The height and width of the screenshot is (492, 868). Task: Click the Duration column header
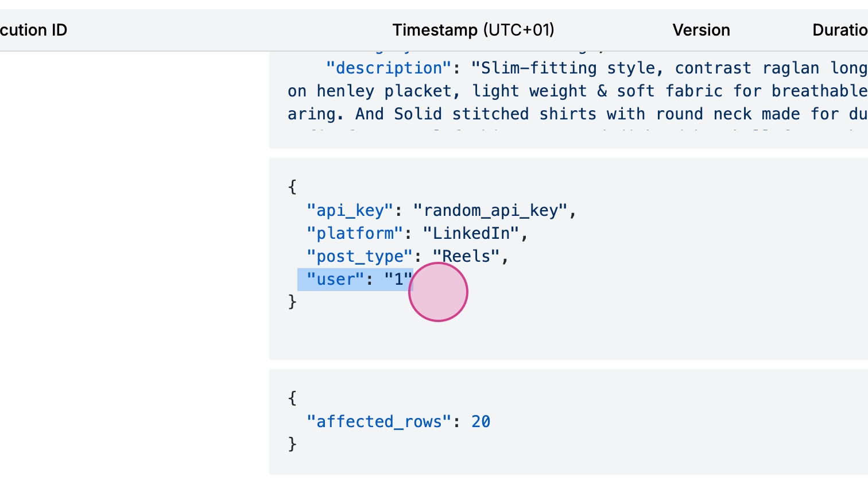[839, 30]
